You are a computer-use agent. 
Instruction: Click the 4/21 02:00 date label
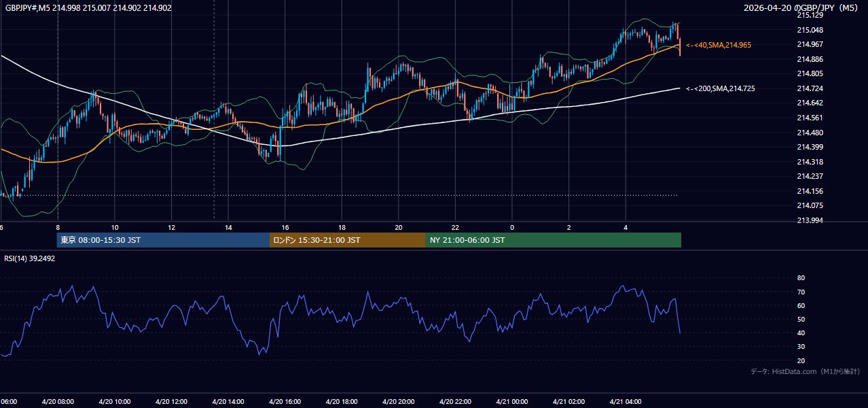point(568,402)
